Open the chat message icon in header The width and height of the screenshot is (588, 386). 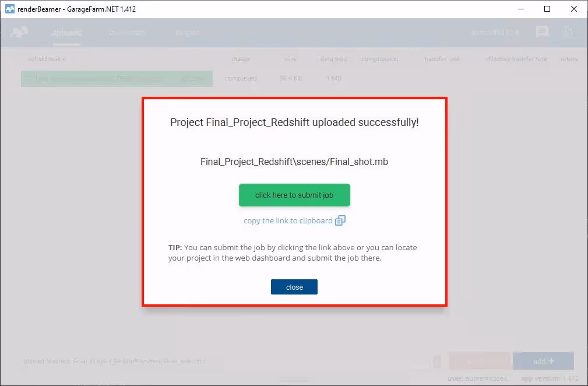(x=542, y=31)
